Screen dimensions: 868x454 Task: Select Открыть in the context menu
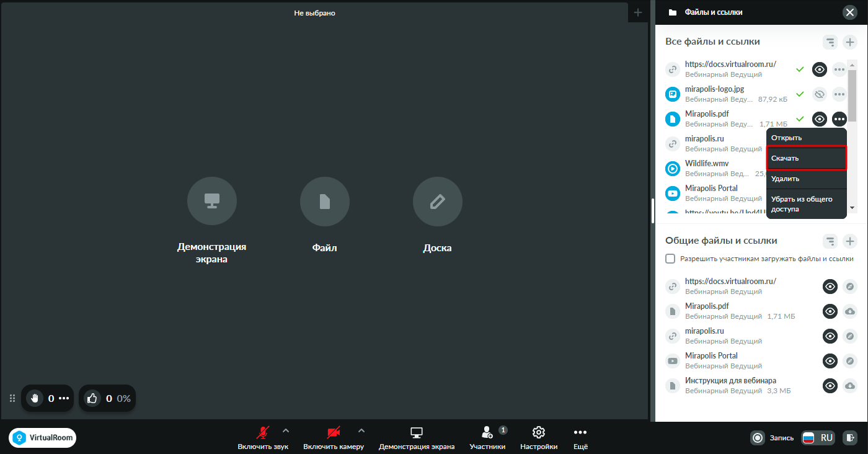pos(807,138)
